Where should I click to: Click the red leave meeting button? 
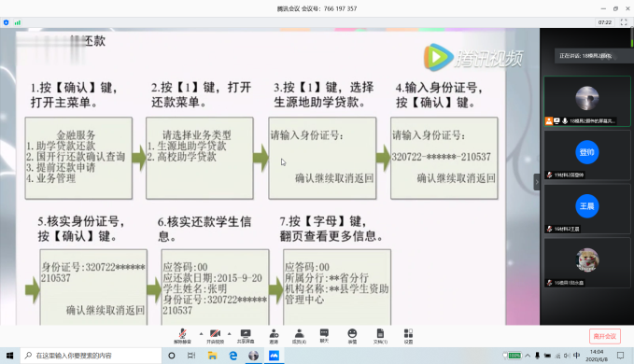point(604,336)
